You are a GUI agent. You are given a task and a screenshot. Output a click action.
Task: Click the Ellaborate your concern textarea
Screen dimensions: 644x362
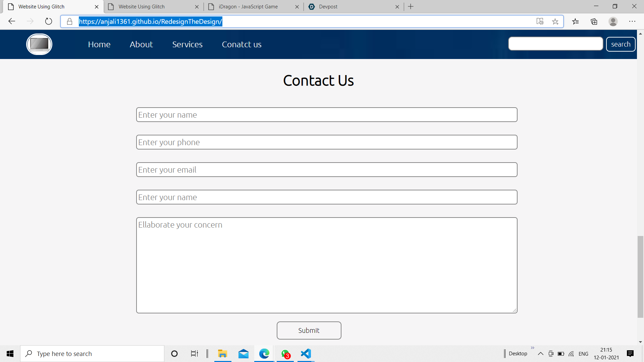(326, 265)
